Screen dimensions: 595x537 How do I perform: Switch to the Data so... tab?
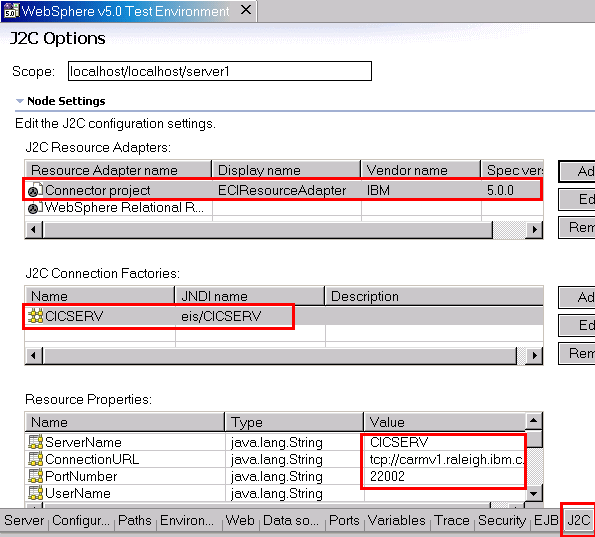point(291,520)
